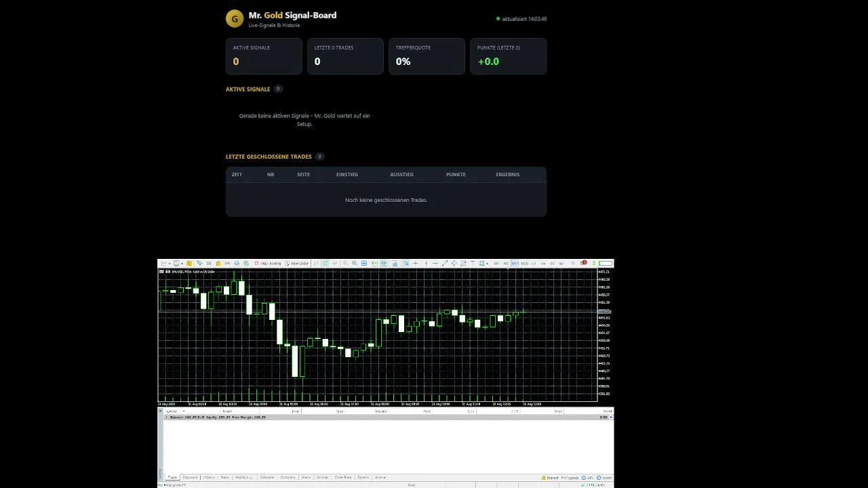
Task: Click the Profit column header in Toolbox
Action: tap(608, 411)
